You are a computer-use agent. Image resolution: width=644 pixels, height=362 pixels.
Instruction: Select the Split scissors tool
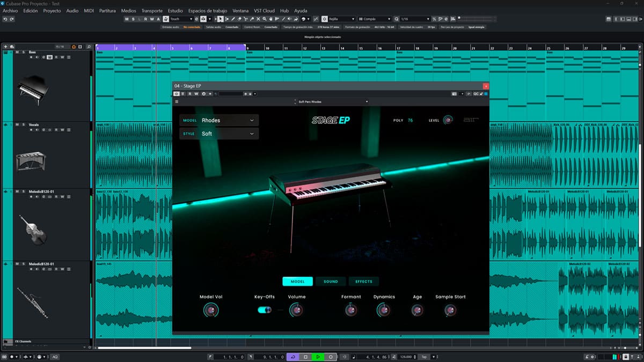(x=245, y=19)
